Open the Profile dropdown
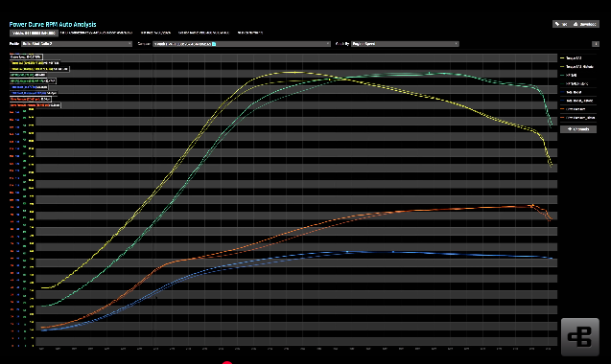Screen dimensions: 611x364 (77, 44)
